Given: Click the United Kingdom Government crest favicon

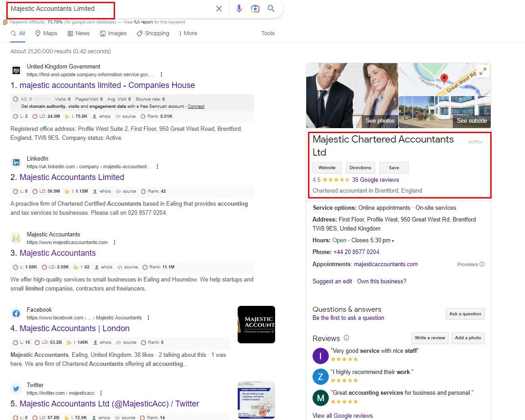Looking at the screenshot, I should [16, 70].
